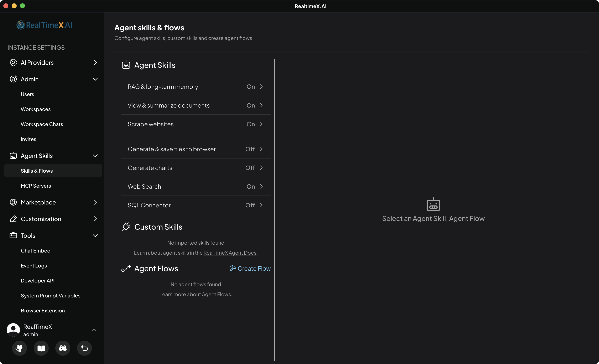
Task: Collapse the Admin section chevron
Action: (x=95, y=79)
